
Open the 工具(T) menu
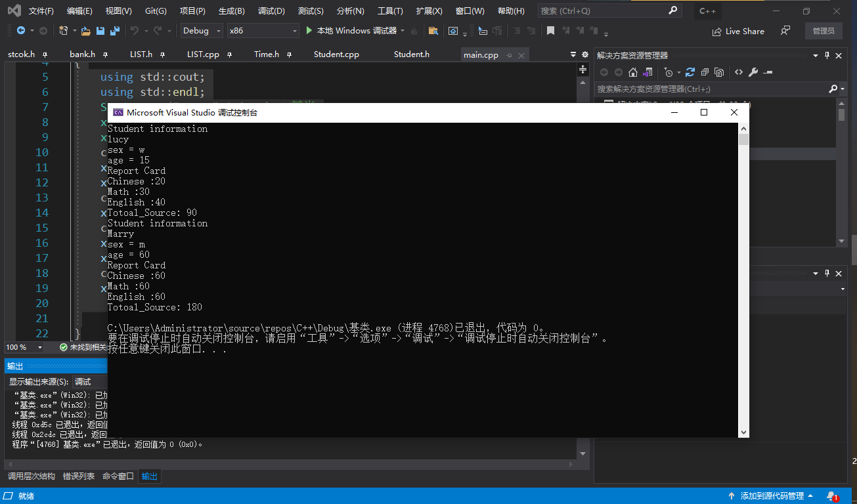[390, 11]
